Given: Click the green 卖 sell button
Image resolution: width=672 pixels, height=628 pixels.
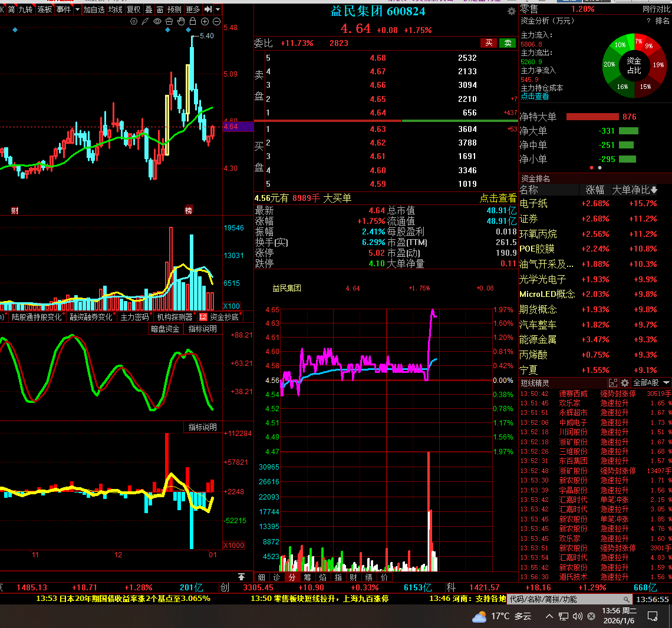Looking at the screenshot, I should (508, 43).
